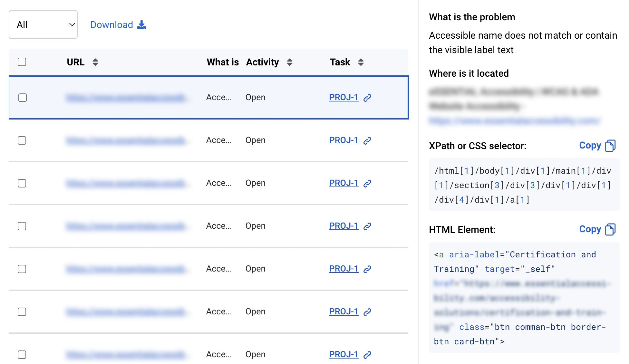Click link icon in first row's task

point(367,98)
